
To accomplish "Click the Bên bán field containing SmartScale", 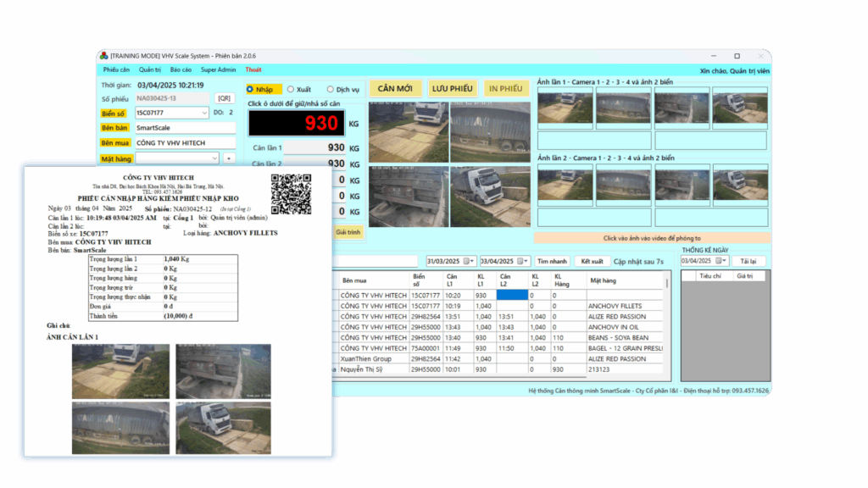I will (x=186, y=128).
